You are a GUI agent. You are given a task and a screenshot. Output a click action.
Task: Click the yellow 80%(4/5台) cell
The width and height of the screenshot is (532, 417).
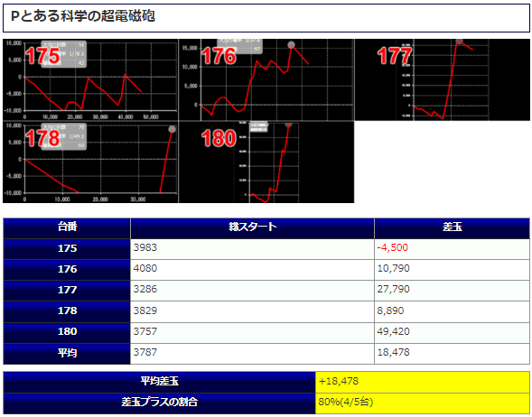[x=423, y=403]
